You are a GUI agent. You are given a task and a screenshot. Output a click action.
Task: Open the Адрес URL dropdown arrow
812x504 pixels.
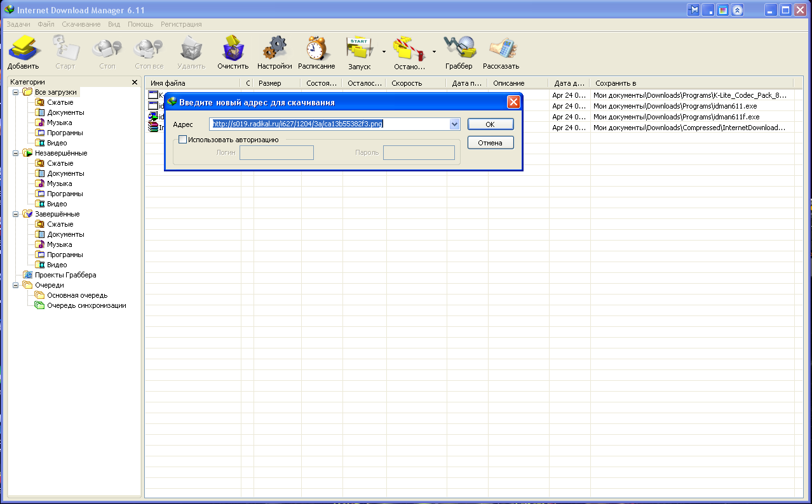(454, 124)
